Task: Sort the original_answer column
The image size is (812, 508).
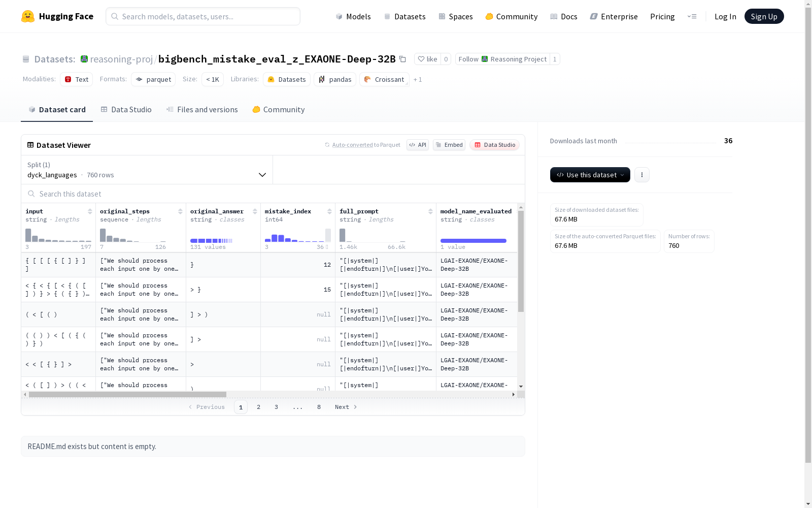Action: tap(255, 211)
